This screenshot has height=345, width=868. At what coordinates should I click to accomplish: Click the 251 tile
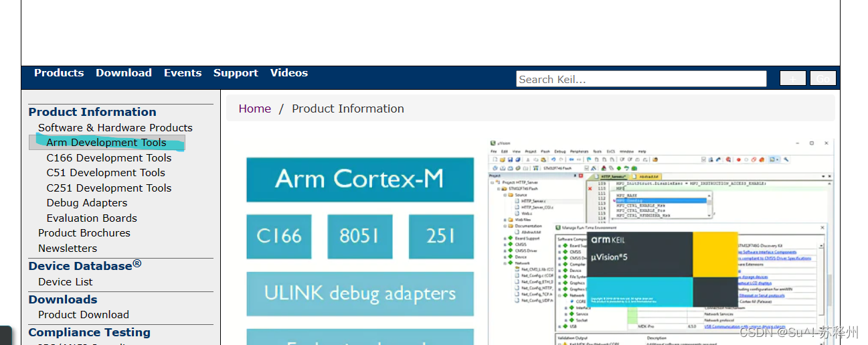[441, 236]
